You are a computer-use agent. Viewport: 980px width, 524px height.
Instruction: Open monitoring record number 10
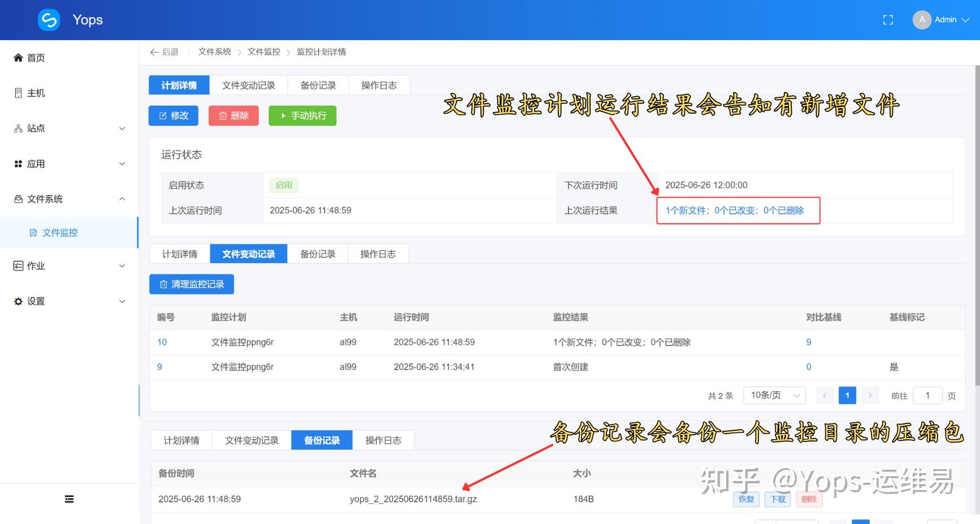162,342
